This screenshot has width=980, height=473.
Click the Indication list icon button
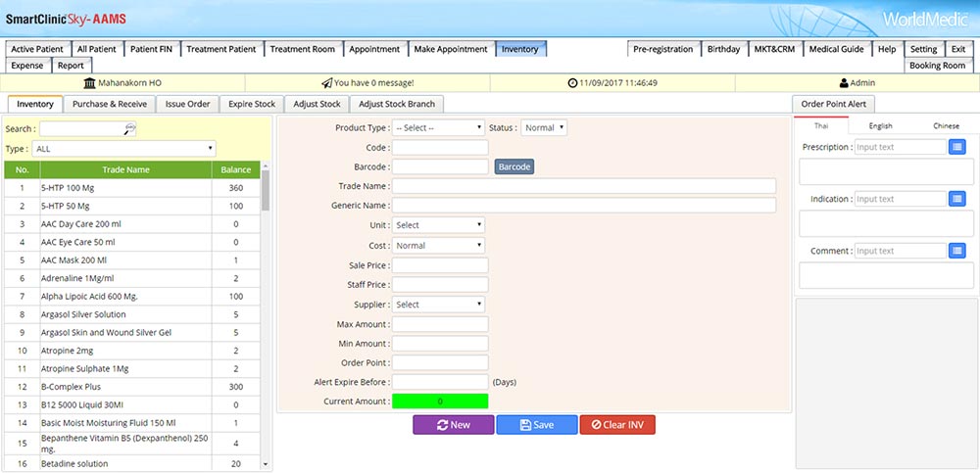coord(957,199)
